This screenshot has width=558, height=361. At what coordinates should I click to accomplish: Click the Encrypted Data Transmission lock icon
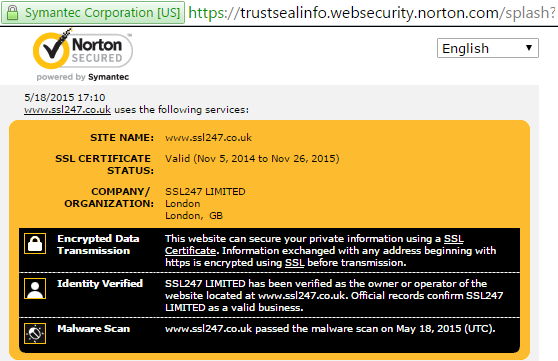[x=35, y=244]
